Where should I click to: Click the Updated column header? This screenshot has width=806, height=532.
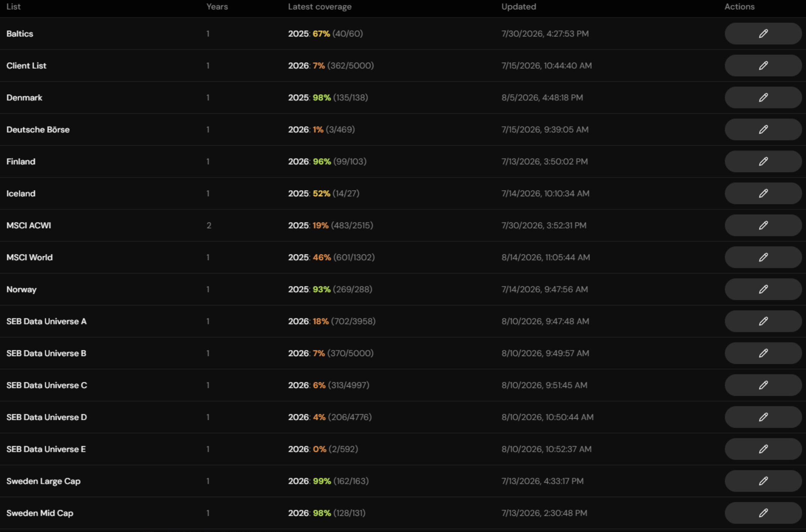pos(519,7)
